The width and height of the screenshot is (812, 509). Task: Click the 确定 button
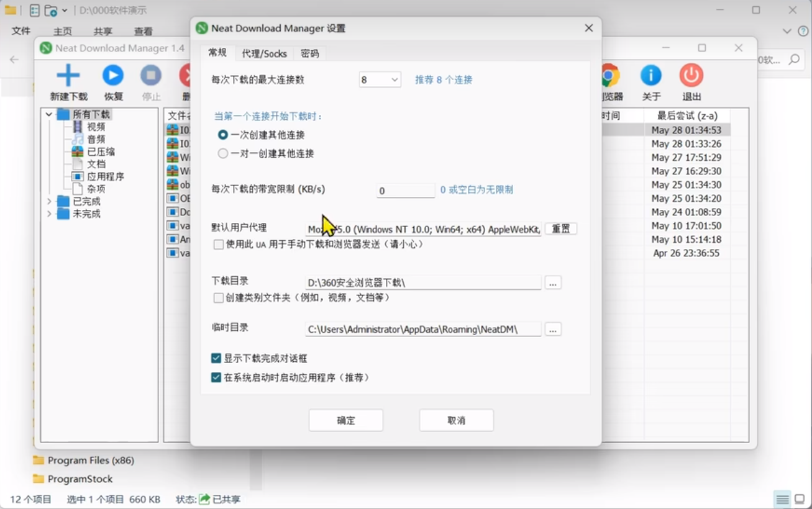click(x=346, y=420)
